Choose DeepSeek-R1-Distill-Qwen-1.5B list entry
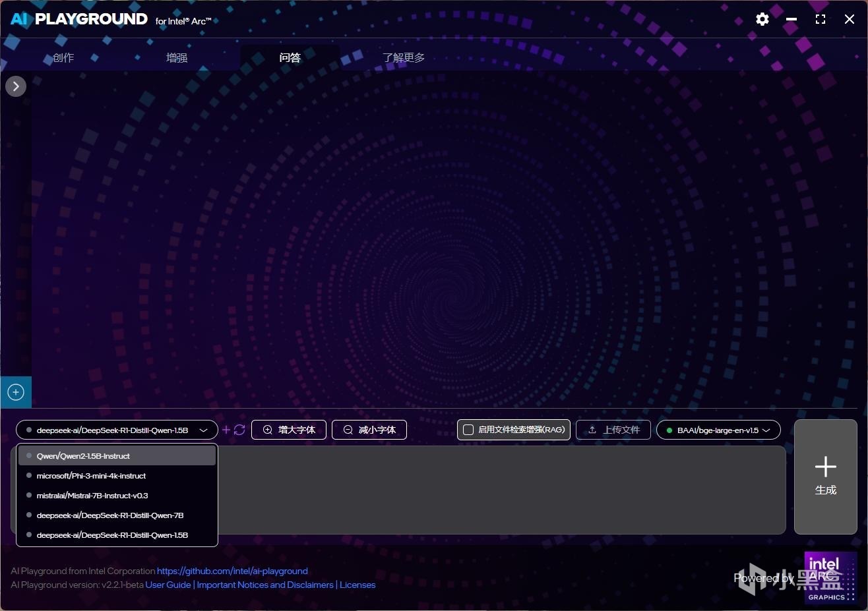Screen dimensions: 868x611 coord(117,535)
